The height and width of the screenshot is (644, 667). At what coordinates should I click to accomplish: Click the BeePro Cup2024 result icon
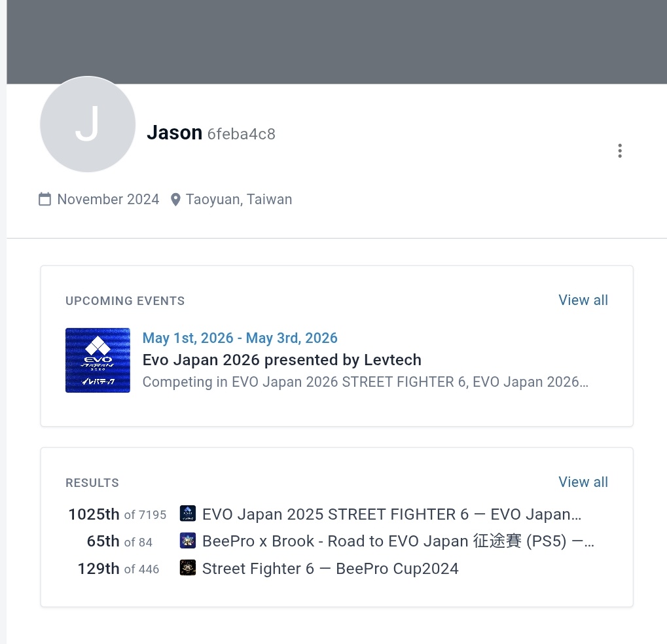(188, 567)
